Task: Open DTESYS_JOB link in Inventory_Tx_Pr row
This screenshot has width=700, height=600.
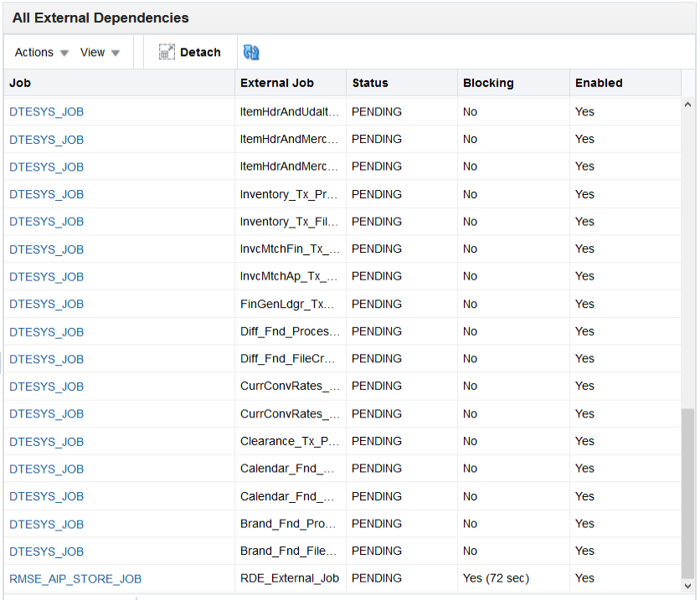Action: click(x=46, y=194)
